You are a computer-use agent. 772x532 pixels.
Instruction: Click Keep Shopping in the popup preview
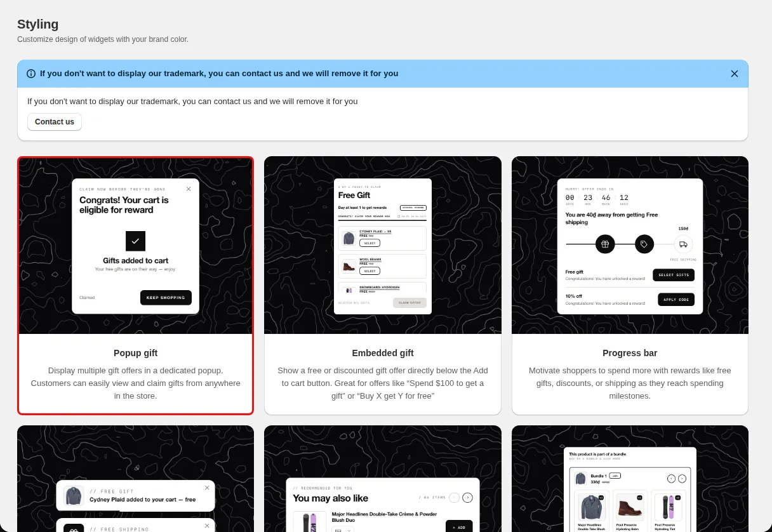(x=166, y=297)
